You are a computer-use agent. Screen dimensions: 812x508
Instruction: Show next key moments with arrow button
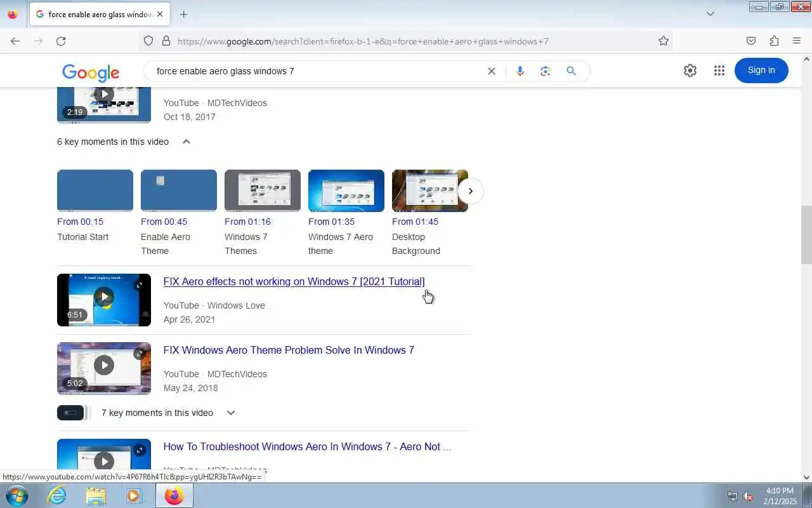point(470,191)
